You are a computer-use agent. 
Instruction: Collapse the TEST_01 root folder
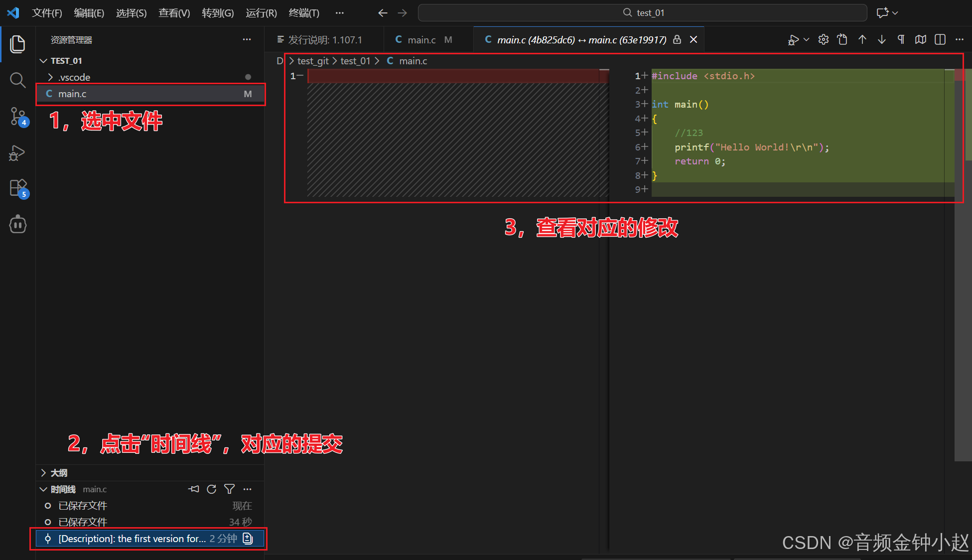tap(44, 61)
